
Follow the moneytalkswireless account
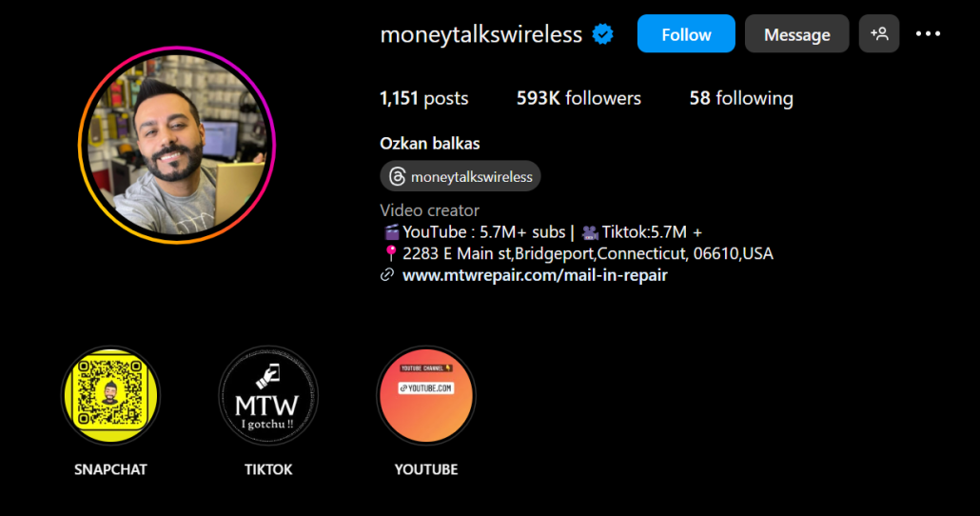686,33
